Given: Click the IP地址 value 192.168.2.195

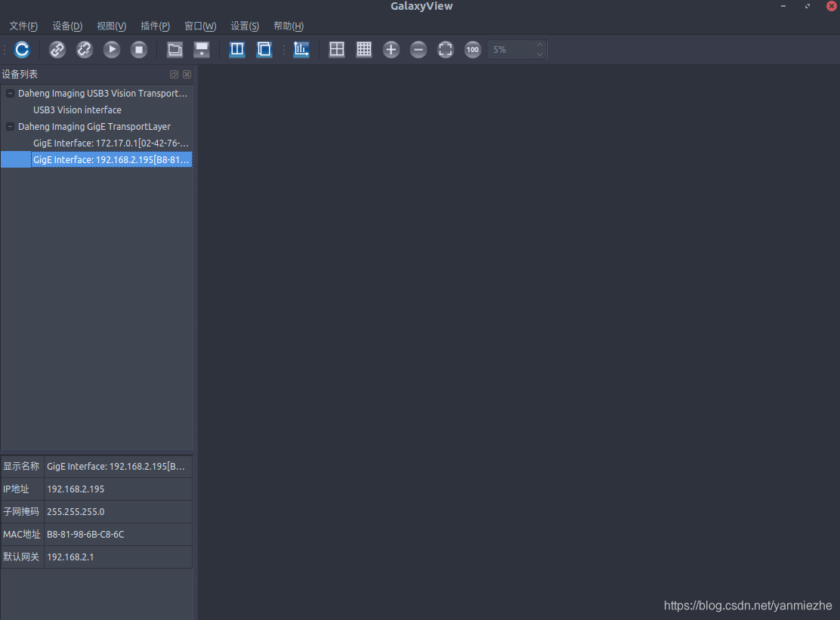Looking at the screenshot, I should tap(118, 489).
